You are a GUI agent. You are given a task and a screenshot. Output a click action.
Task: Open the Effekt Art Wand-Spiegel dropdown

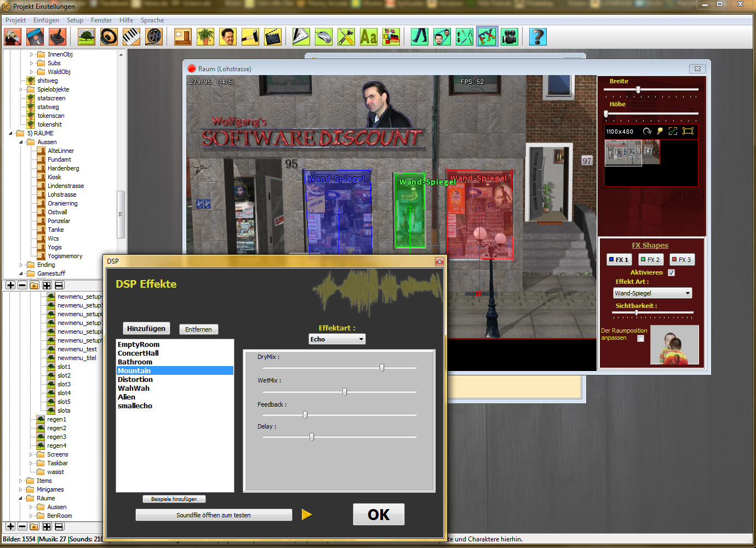coord(652,293)
